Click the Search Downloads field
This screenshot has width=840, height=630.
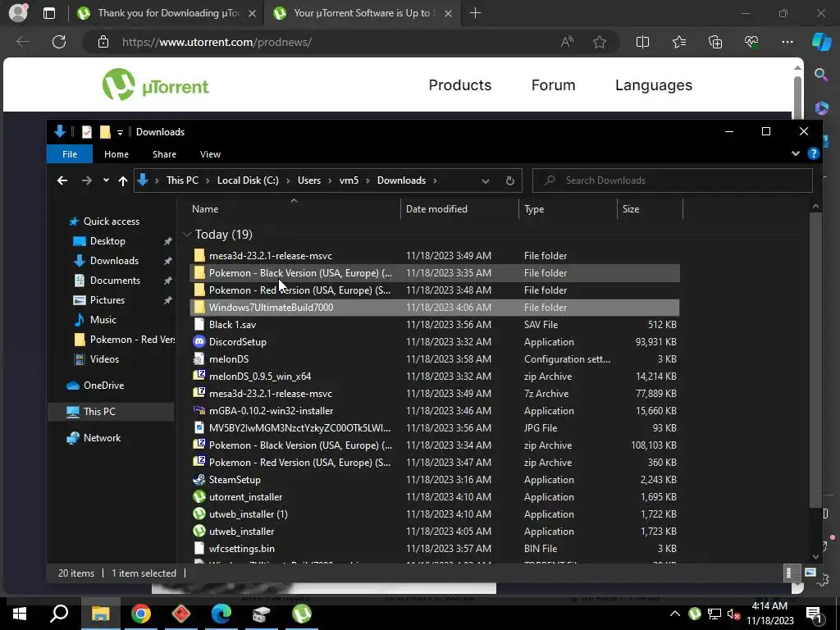tap(673, 180)
